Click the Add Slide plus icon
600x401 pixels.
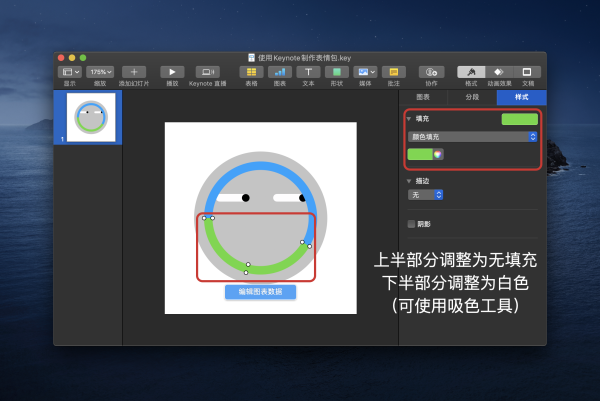(x=135, y=72)
